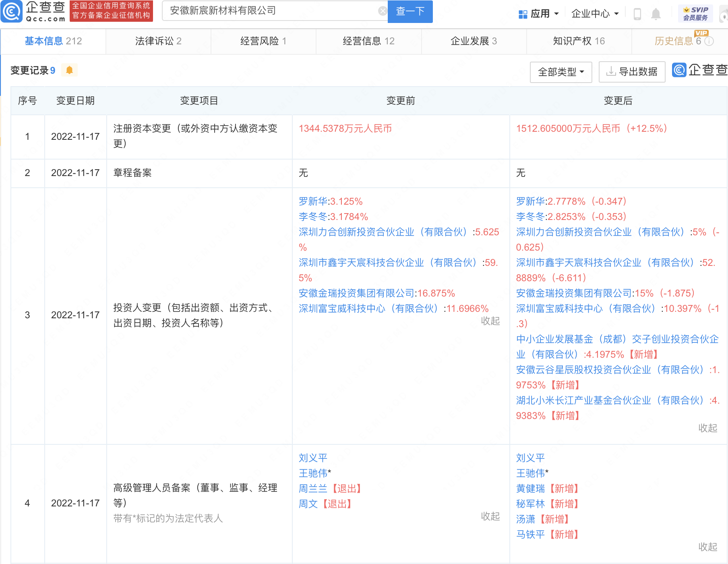This screenshot has height=564, width=728.
Task: Switch to the 经营信息 tab
Action: coord(368,41)
